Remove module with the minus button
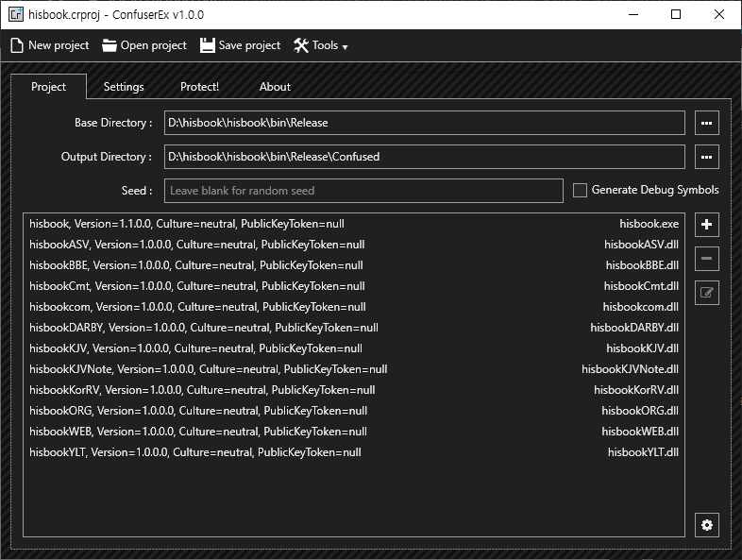 (706, 259)
